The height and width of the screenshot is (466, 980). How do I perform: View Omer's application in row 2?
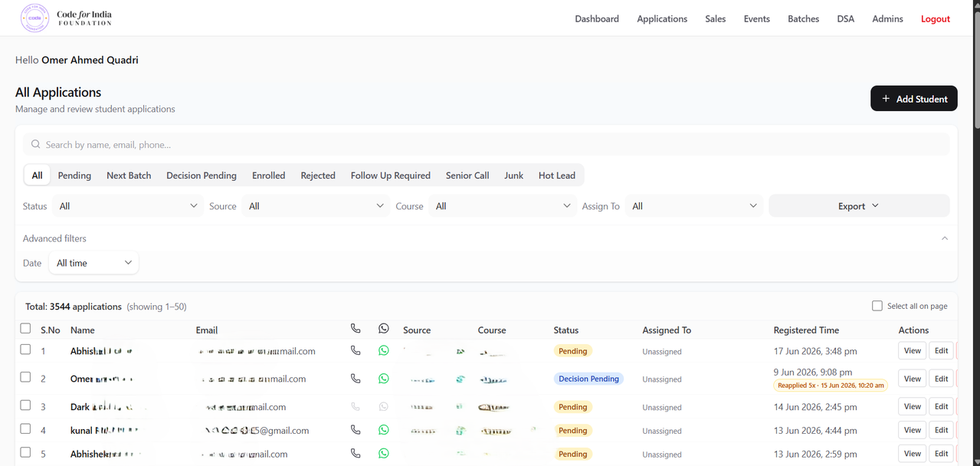(x=913, y=379)
